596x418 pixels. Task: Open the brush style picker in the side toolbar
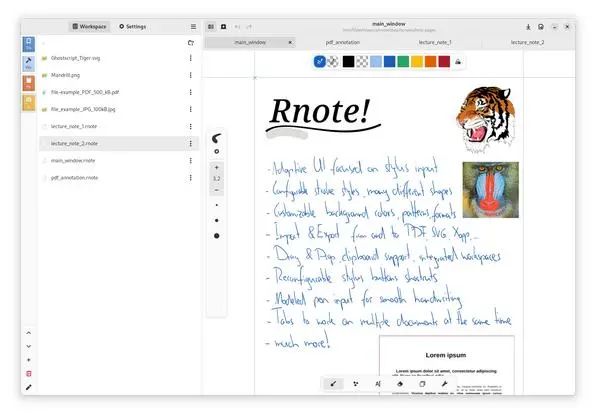[x=217, y=138]
